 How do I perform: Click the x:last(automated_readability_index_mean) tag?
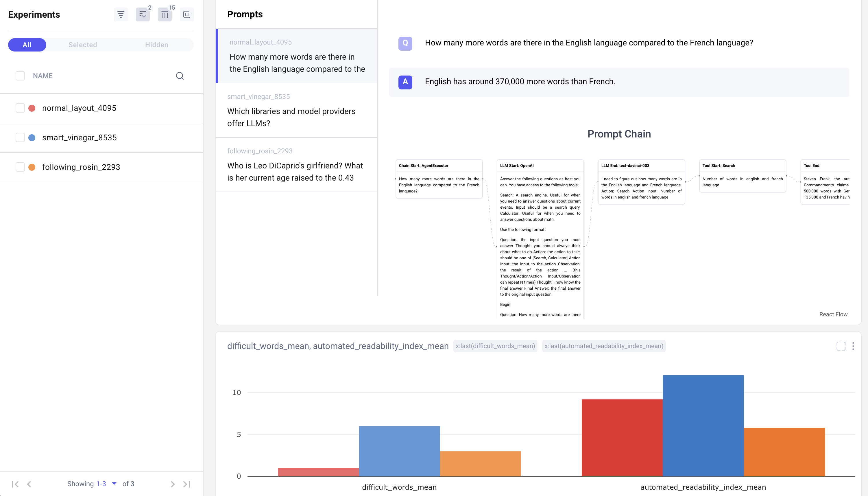pyautogui.click(x=604, y=346)
